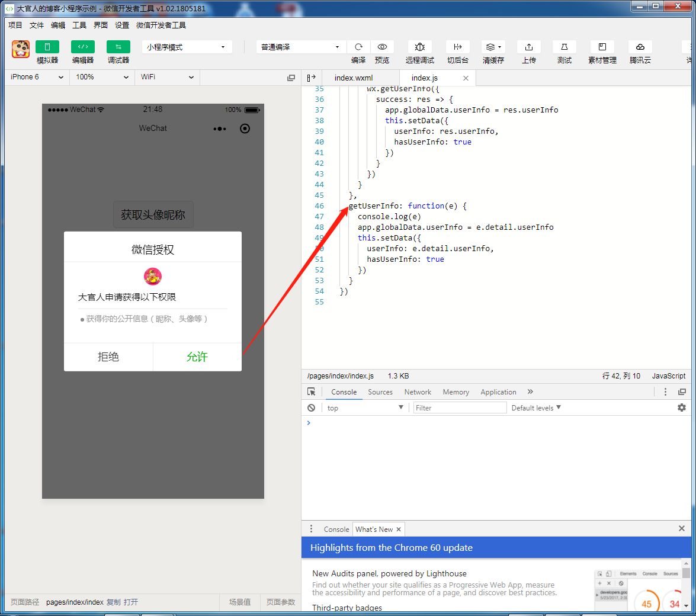
Task: Switch to the Sources devtools tab
Action: 380,392
